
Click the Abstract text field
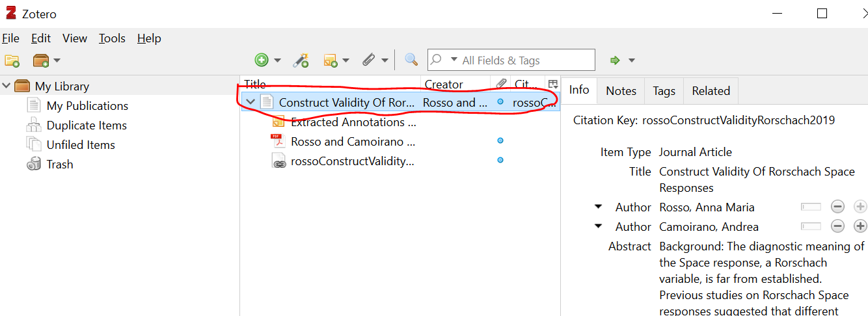[x=762, y=278]
